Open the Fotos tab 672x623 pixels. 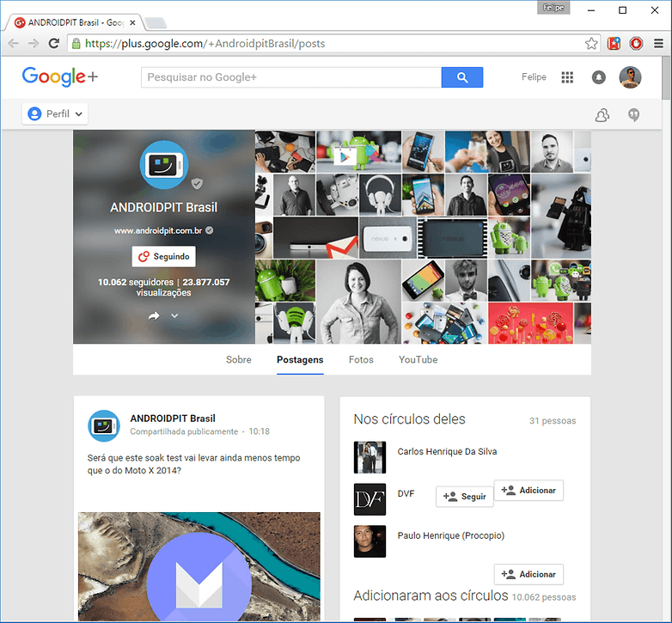(x=361, y=359)
